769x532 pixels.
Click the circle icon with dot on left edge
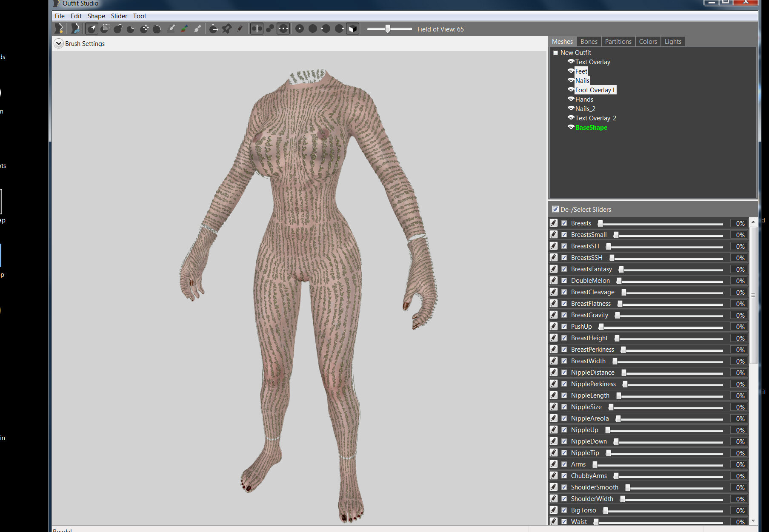(326, 28)
